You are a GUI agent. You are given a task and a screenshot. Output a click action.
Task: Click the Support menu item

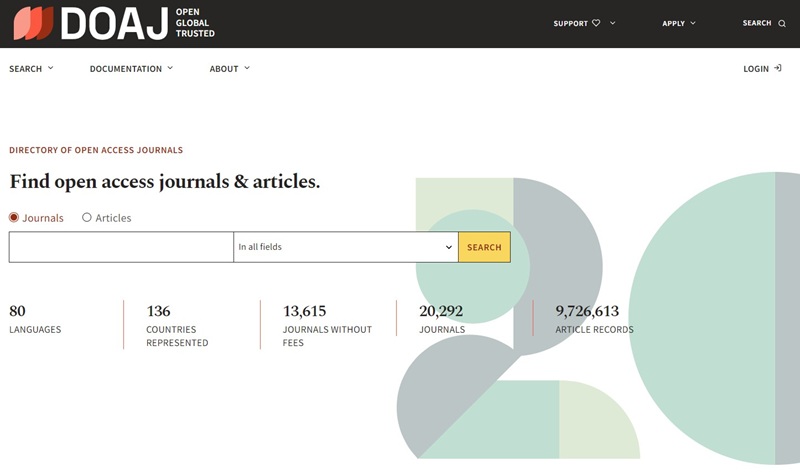coord(570,23)
